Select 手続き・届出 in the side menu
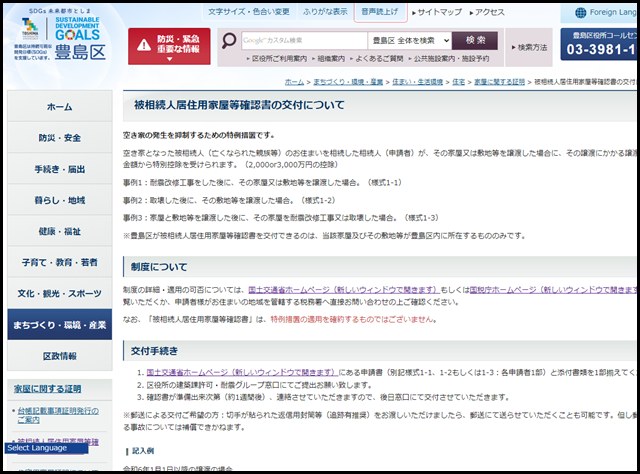The image size is (640, 474). pyautogui.click(x=60, y=169)
